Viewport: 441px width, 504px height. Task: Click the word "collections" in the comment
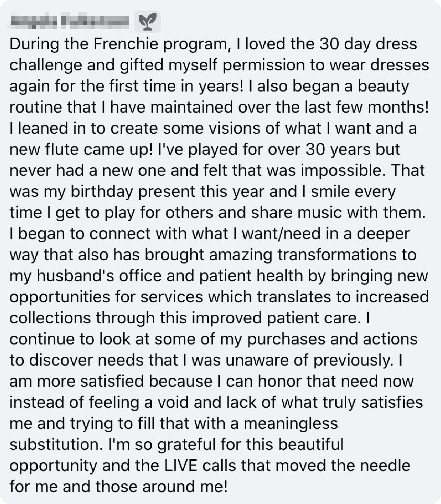pos(50,318)
